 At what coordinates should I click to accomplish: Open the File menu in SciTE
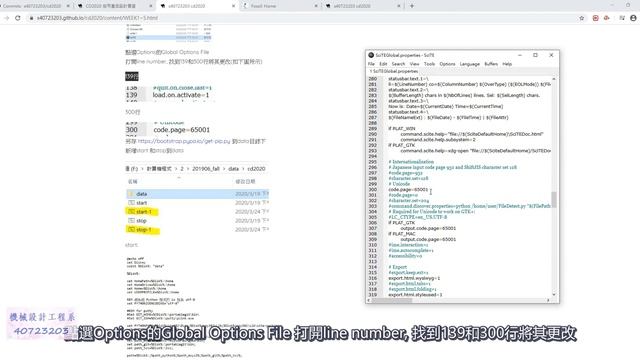tap(371, 64)
